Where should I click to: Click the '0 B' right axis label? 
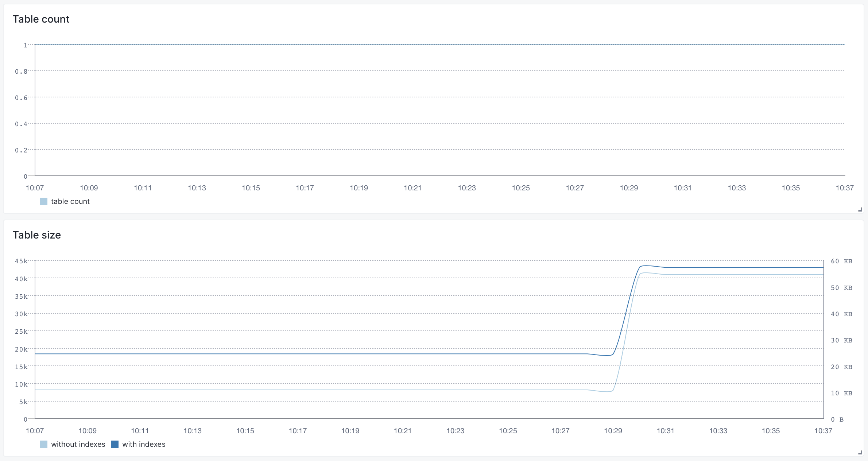tap(837, 419)
